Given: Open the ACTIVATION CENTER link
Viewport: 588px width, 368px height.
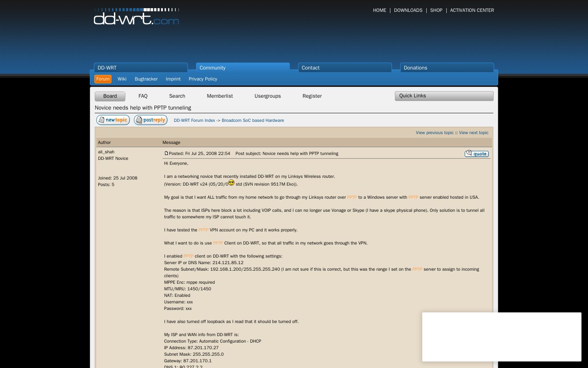Looking at the screenshot, I should coord(472,10).
